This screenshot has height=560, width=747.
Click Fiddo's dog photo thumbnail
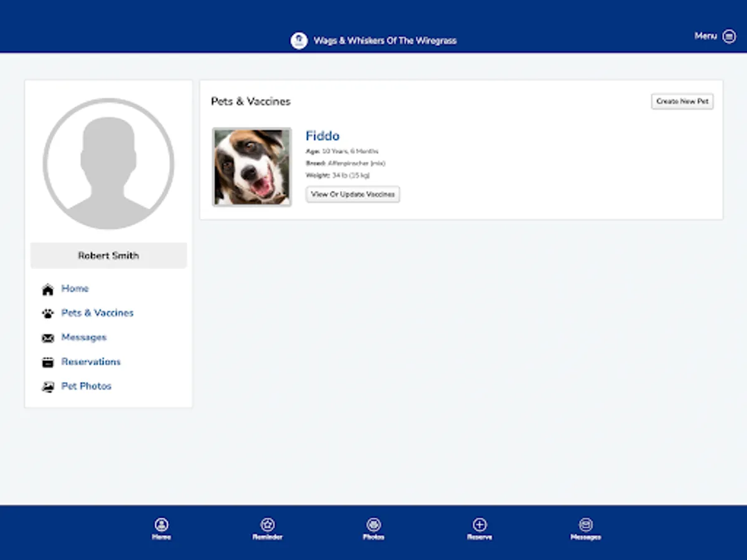tap(251, 166)
